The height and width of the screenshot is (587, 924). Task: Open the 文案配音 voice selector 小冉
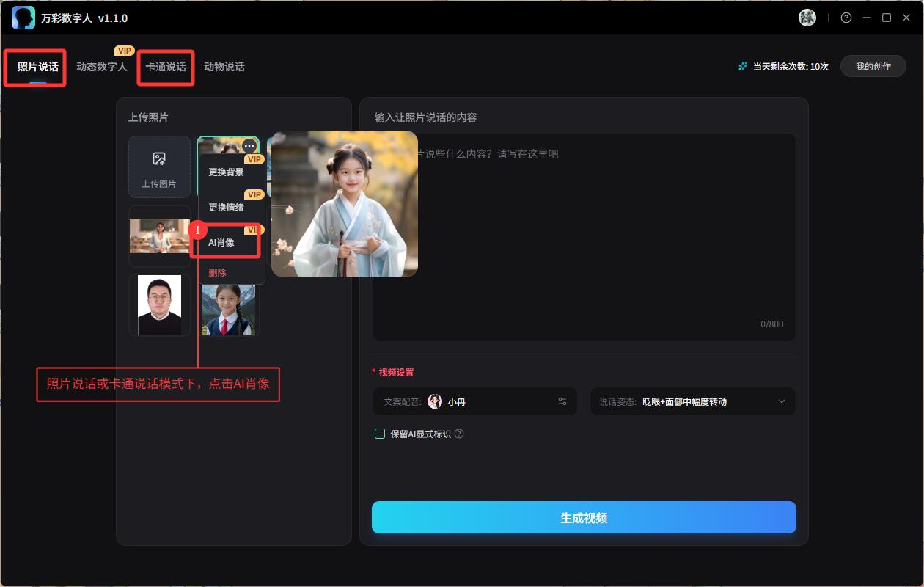click(x=456, y=401)
